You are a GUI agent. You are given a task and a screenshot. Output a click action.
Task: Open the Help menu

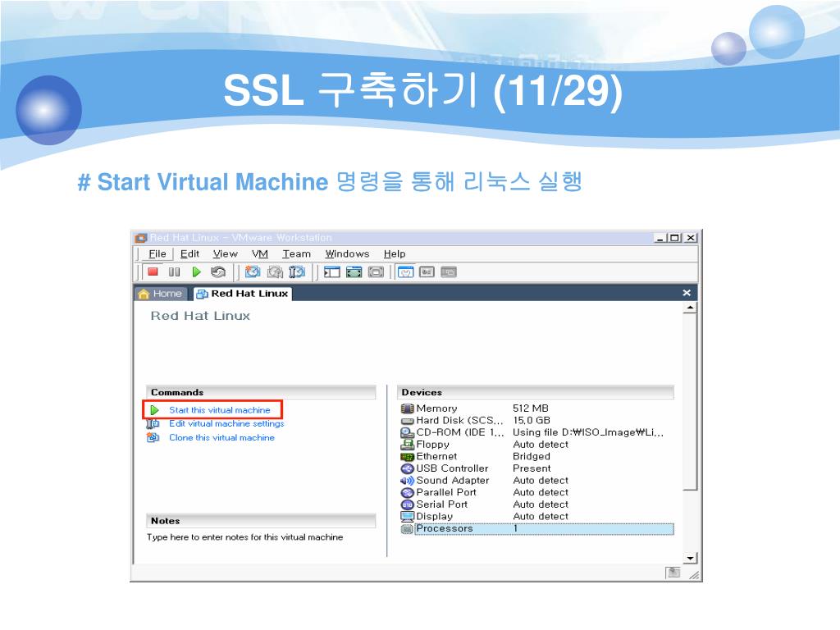[x=395, y=254]
